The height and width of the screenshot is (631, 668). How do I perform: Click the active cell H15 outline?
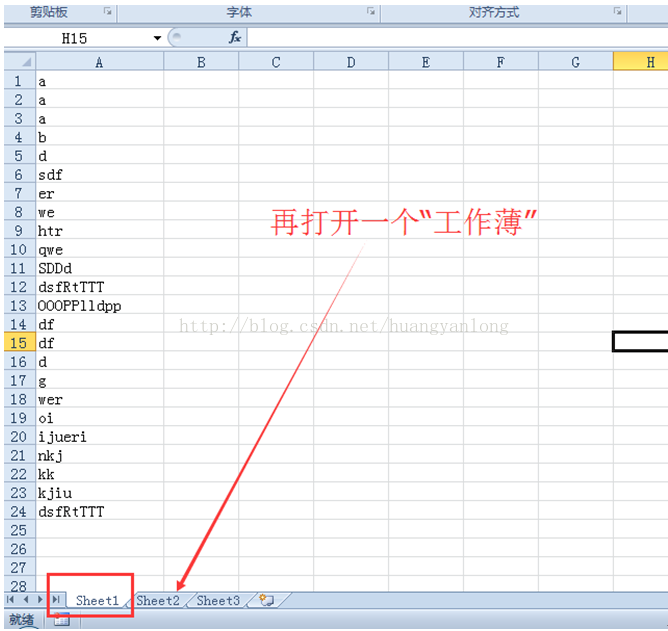[640, 342]
